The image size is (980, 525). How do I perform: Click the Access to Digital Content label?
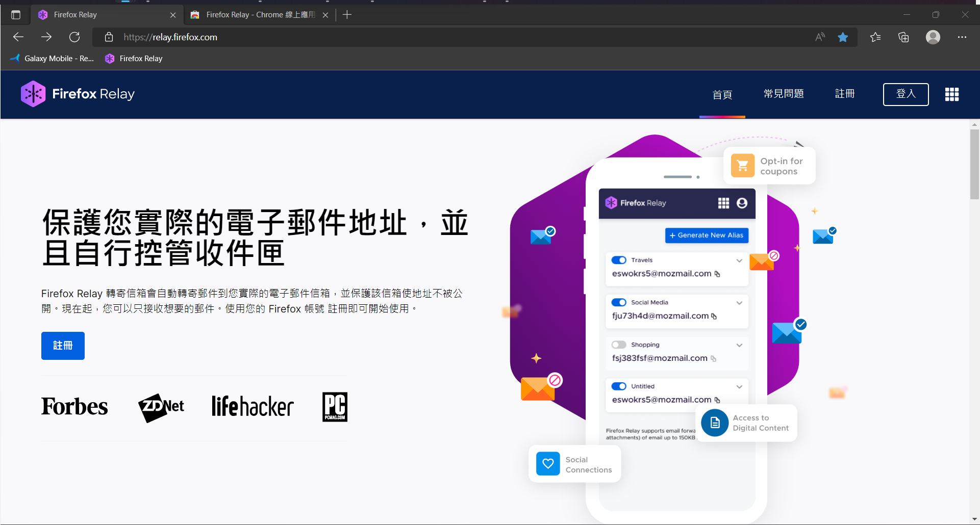click(x=761, y=423)
